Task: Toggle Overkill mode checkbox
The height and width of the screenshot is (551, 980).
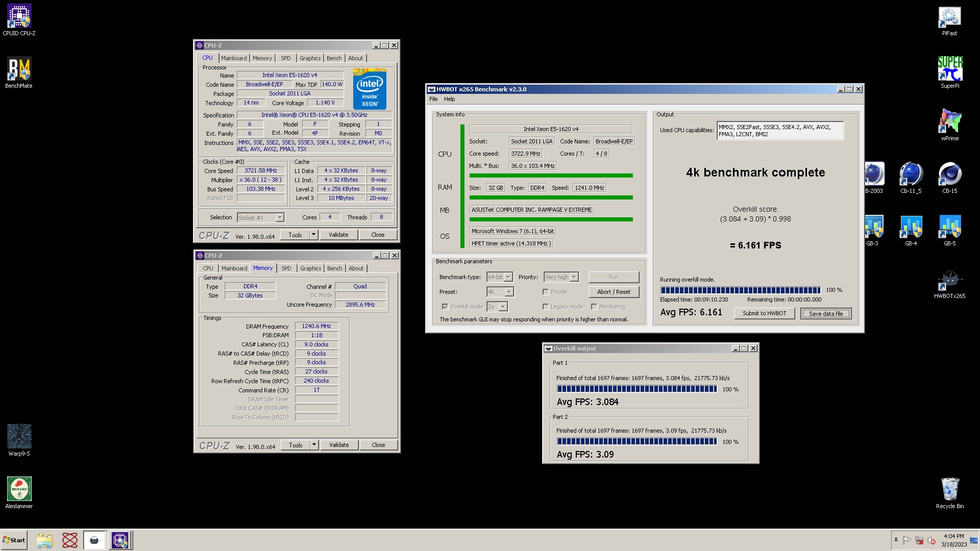Action: [445, 307]
